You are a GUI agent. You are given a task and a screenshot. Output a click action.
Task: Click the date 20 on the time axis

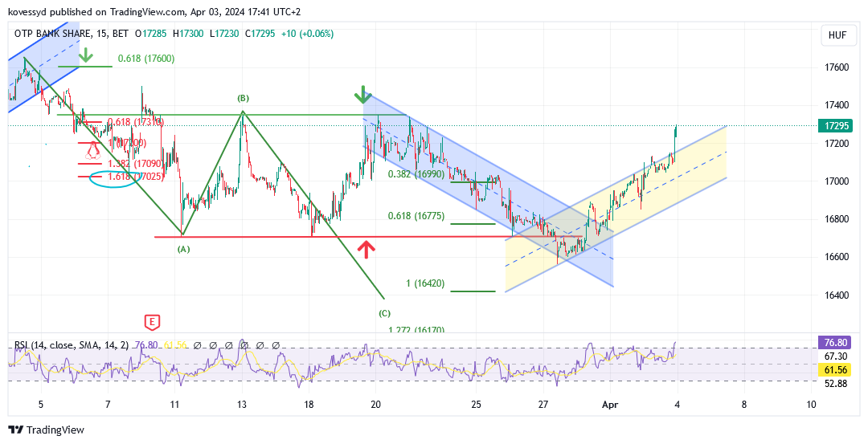pos(376,405)
